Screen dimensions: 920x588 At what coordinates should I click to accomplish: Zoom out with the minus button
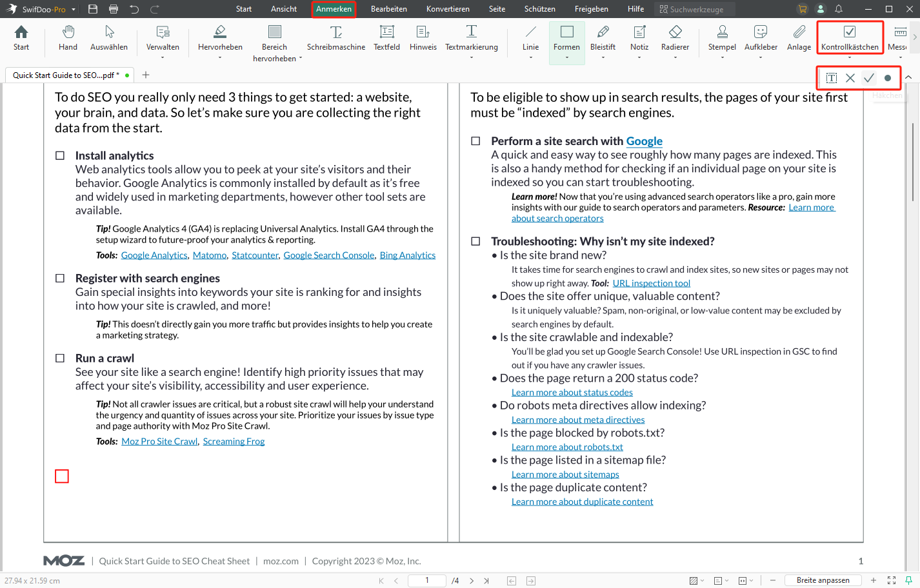[773, 581]
